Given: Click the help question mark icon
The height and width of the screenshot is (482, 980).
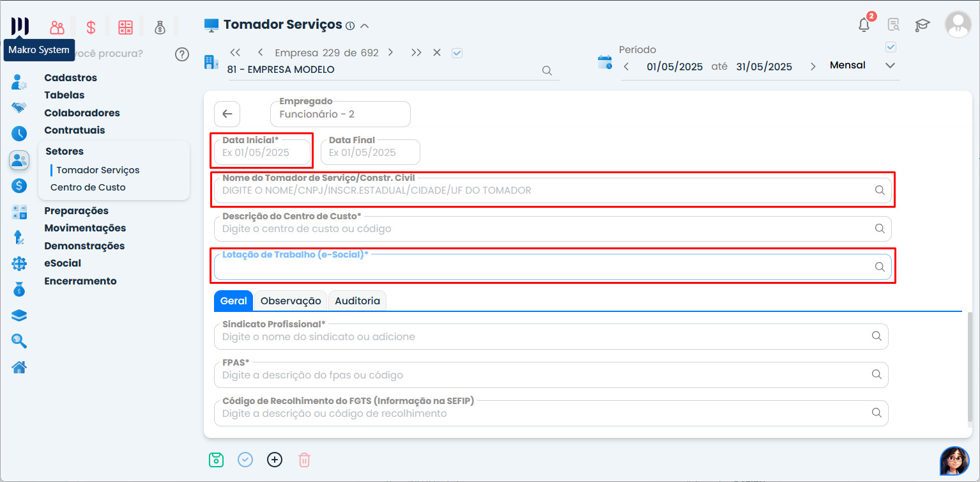Looking at the screenshot, I should [x=182, y=54].
